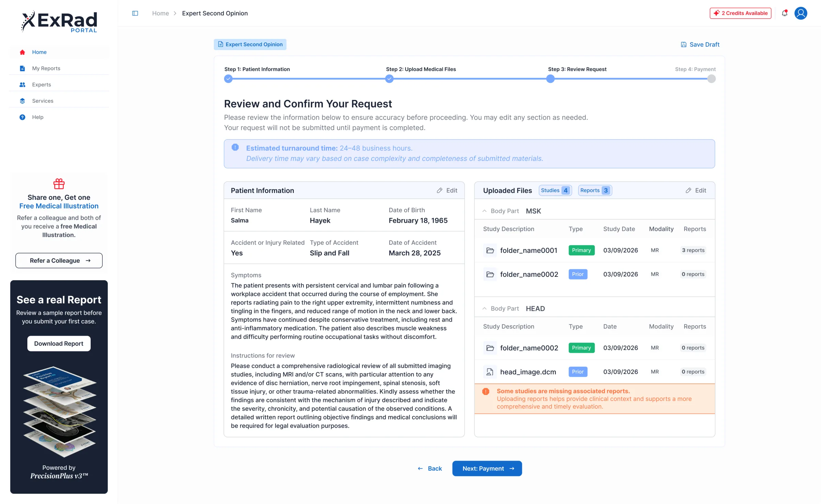Click the Experts people icon
The image size is (821, 504).
(23, 85)
